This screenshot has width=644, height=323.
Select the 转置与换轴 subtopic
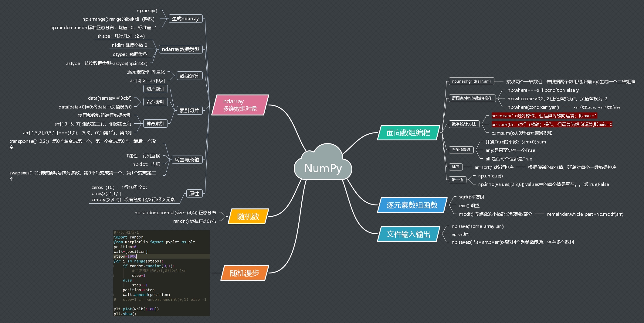point(187,160)
